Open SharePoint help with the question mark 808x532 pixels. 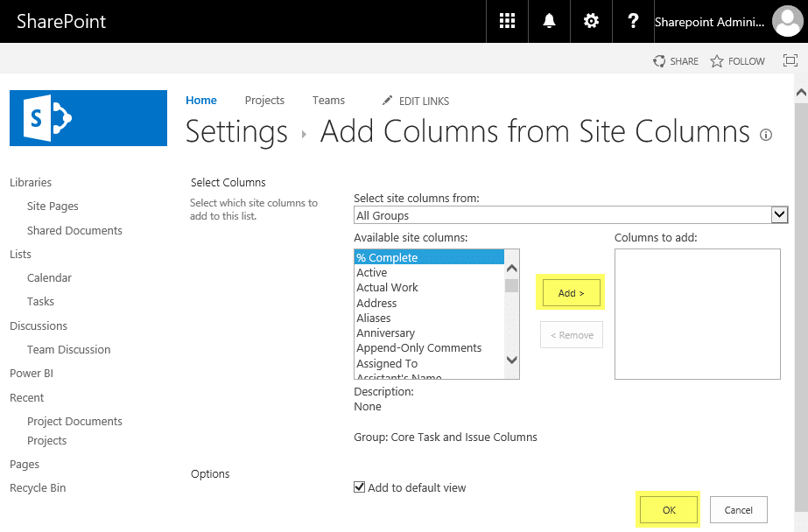[633, 21]
